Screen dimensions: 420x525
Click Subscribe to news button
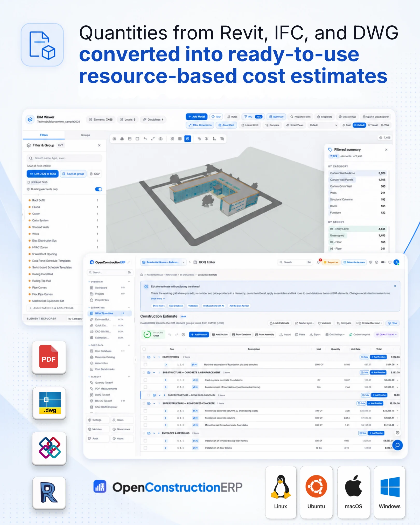(354, 262)
